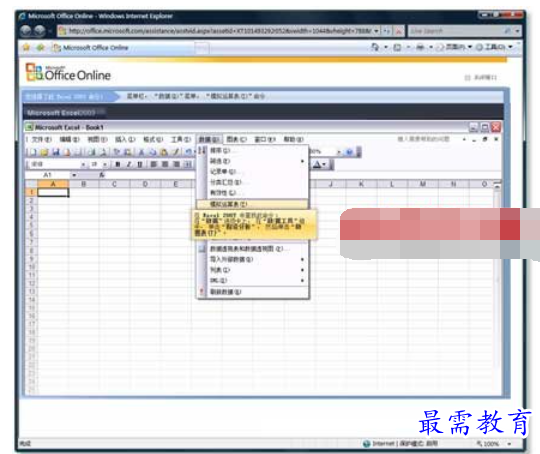
Task: Click the Live Search input box
Action: [456, 31]
